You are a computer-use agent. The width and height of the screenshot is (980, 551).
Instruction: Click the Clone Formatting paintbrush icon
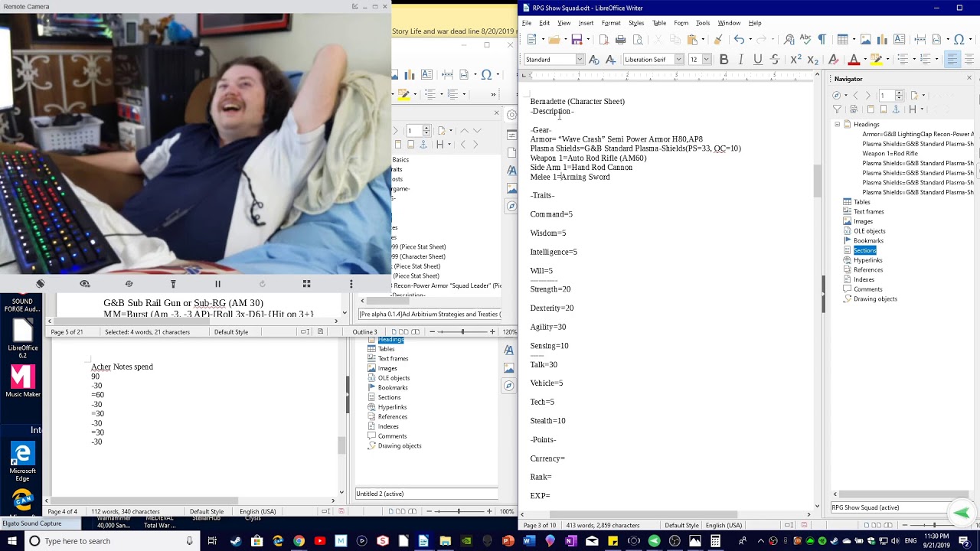(x=718, y=40)
